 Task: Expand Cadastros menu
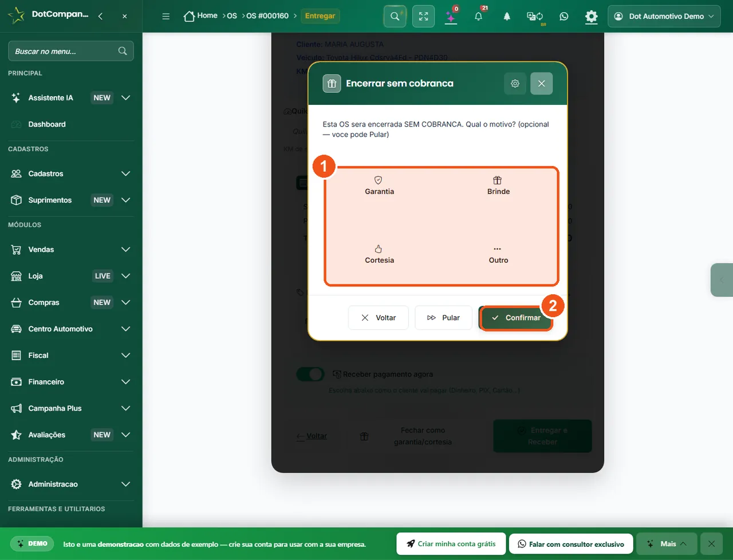point(71,173)
